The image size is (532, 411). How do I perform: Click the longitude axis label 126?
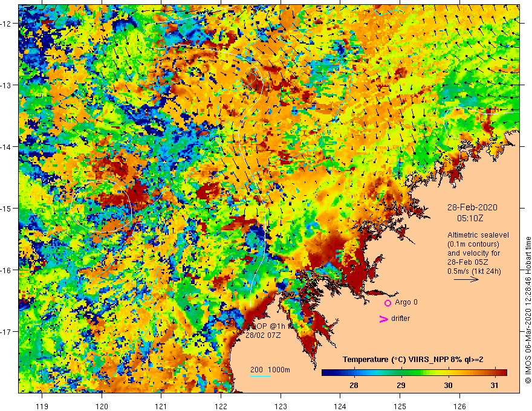[x=459, y=406]
